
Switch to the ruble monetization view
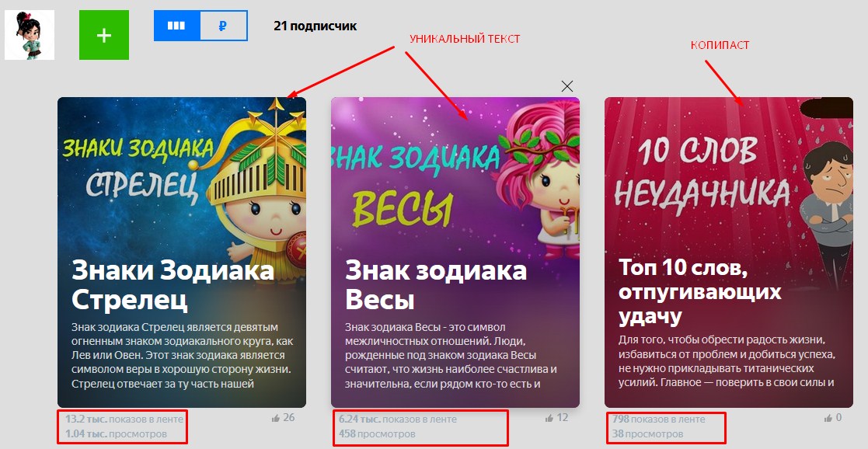[x=224, y=26]
